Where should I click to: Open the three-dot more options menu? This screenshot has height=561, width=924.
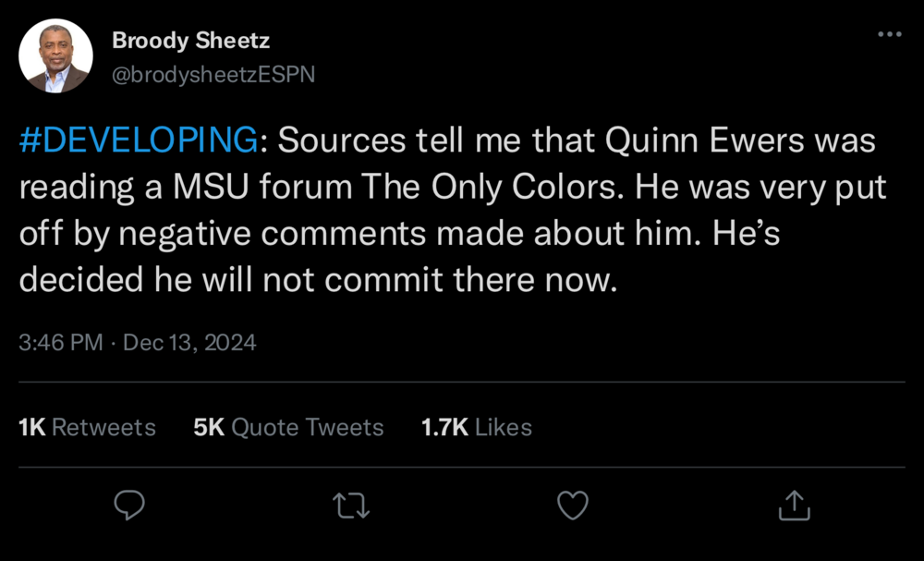point(889,34)
